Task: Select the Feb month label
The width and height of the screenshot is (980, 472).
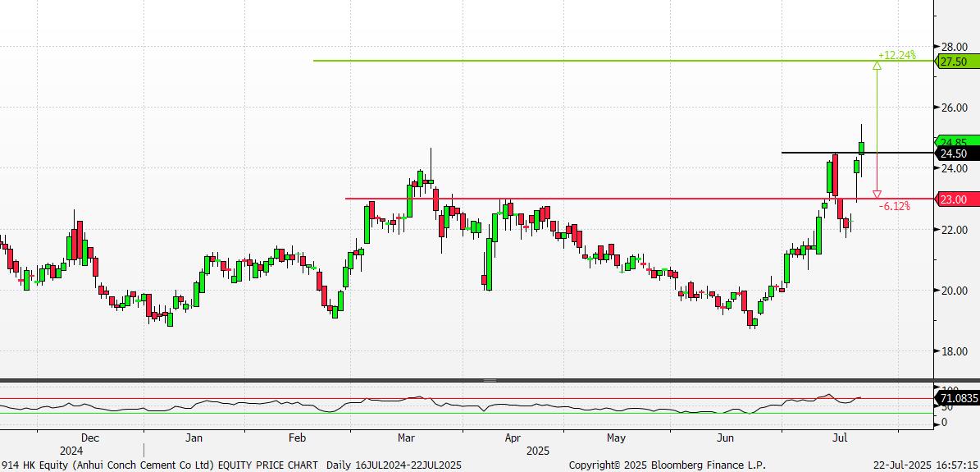Action: [298, 438]
